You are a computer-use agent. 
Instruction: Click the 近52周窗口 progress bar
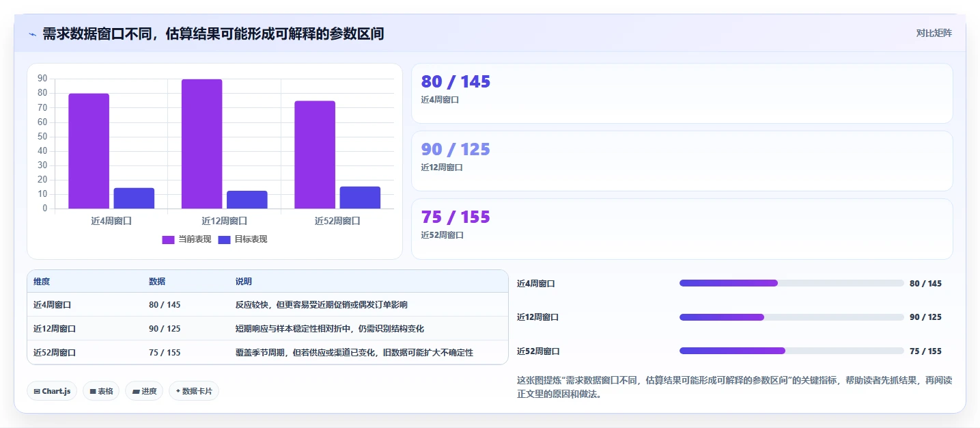tap(792, 351)
